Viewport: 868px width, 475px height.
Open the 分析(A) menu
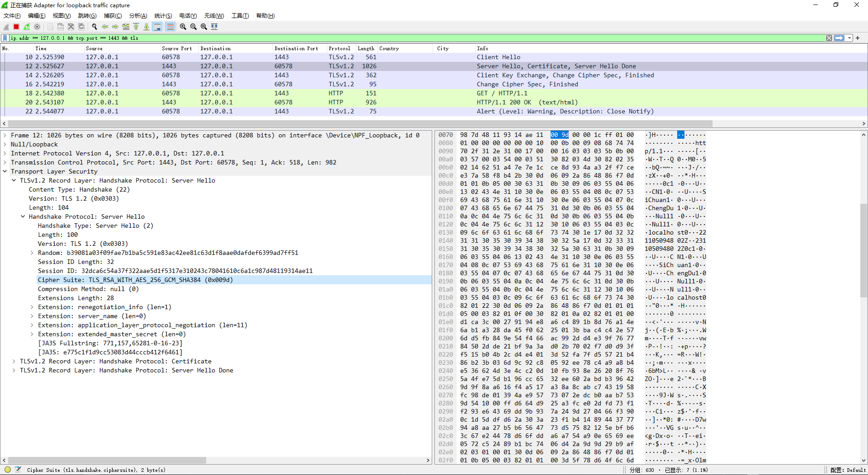[x=138, y=16]
